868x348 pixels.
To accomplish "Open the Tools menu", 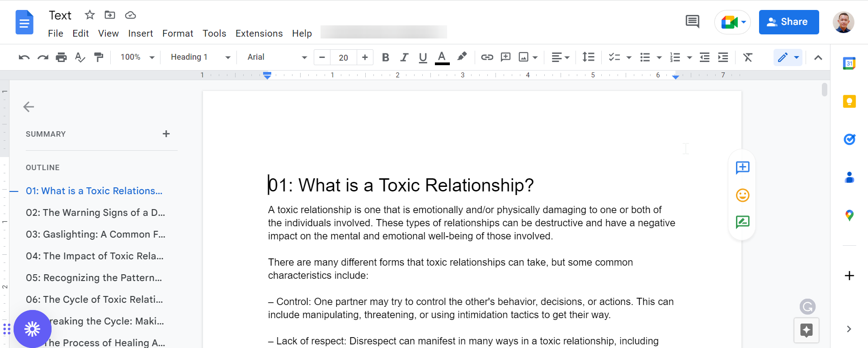I will [214, 33].
